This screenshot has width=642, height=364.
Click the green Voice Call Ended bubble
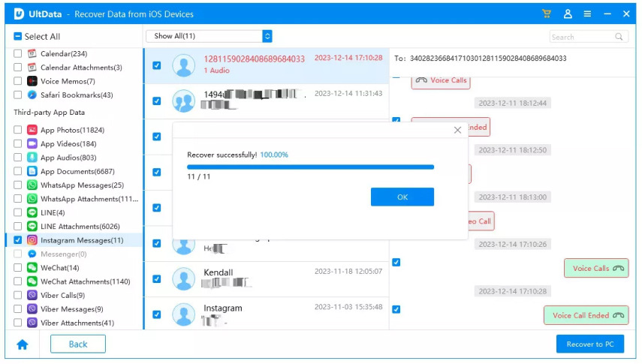(586, 315)
